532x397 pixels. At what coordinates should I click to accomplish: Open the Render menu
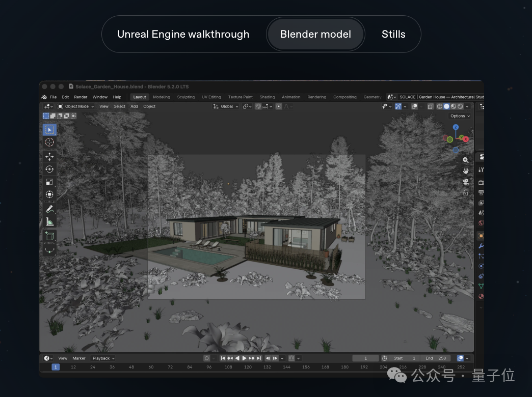81,97
